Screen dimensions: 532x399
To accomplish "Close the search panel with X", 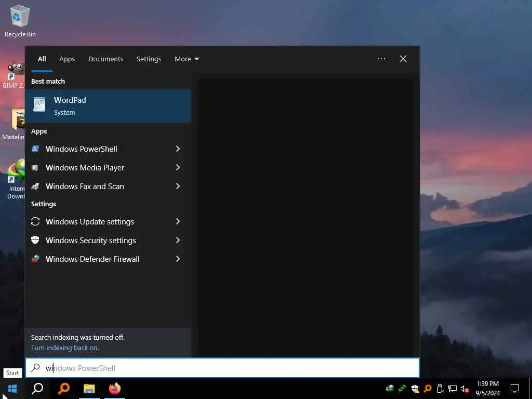I will point(403,59).
